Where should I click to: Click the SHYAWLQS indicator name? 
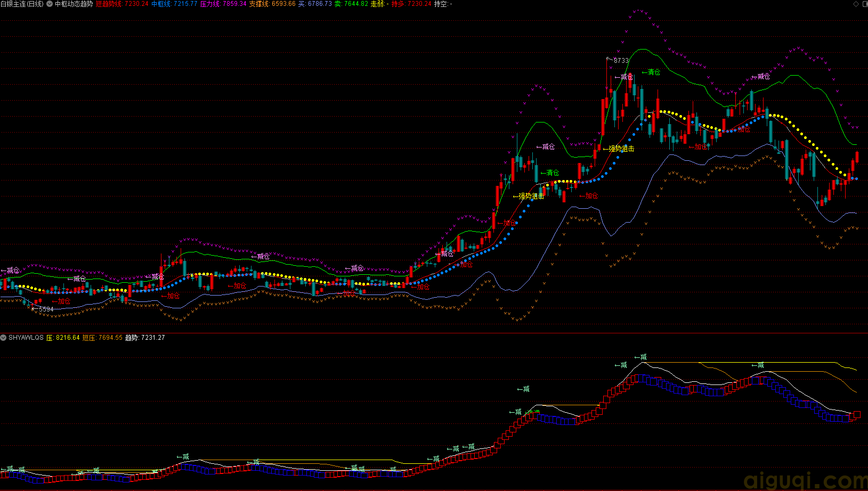(26, 338)
